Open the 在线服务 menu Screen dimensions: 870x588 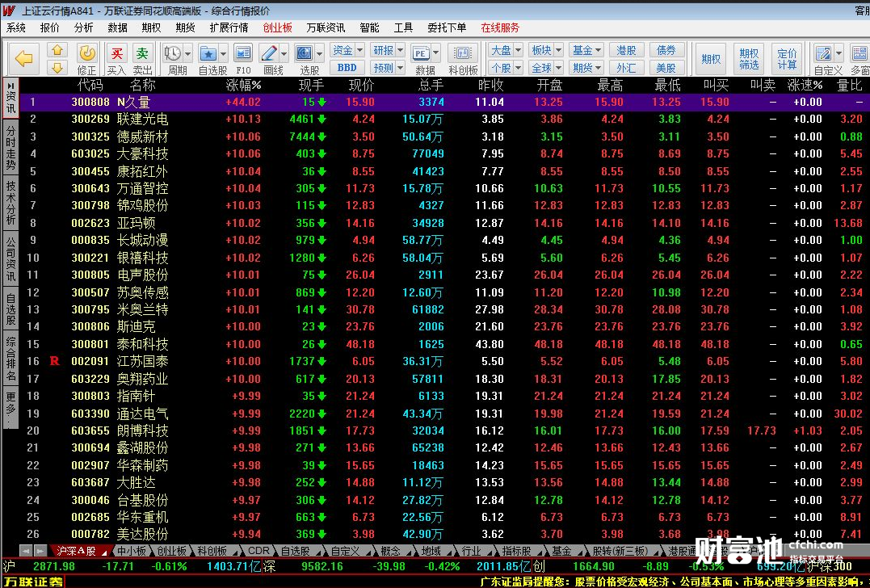(500, 27)
